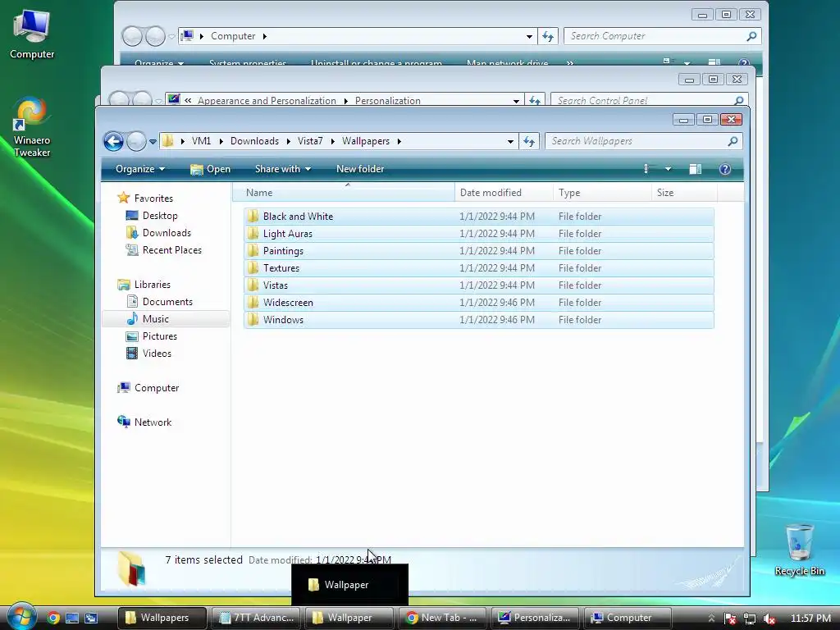The height and width of the screenshot is (630, 840).
Task: Switch to the Wallpaper taskbar button
Action: [x=349, y=618]
